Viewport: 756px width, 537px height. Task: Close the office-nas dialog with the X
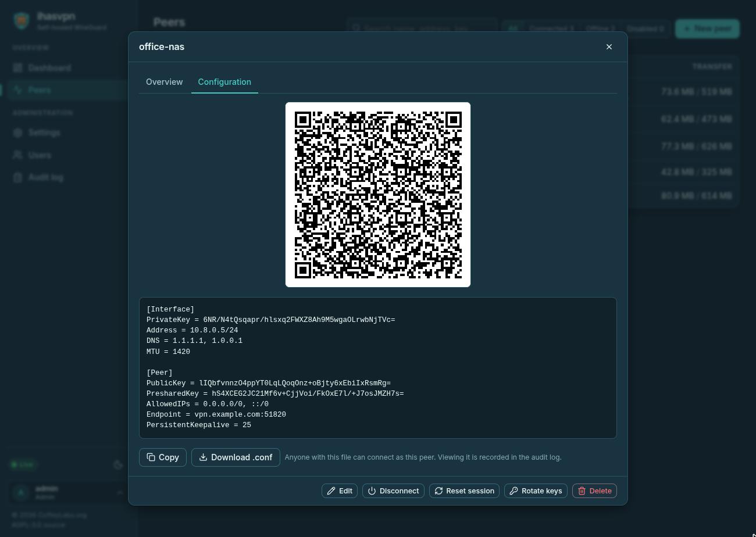pos(609,46)
